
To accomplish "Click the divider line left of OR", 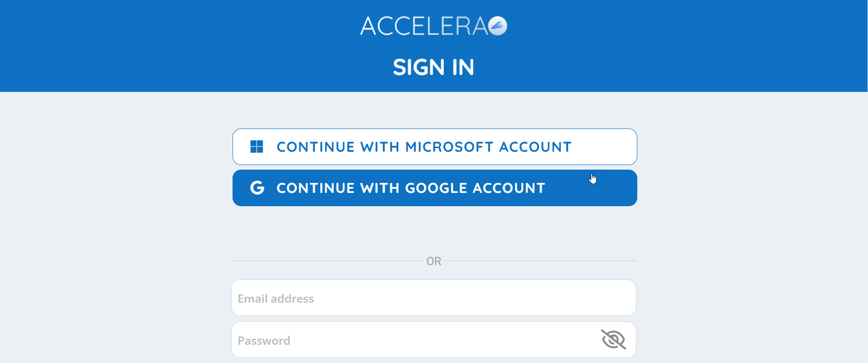I will (327, 261).
